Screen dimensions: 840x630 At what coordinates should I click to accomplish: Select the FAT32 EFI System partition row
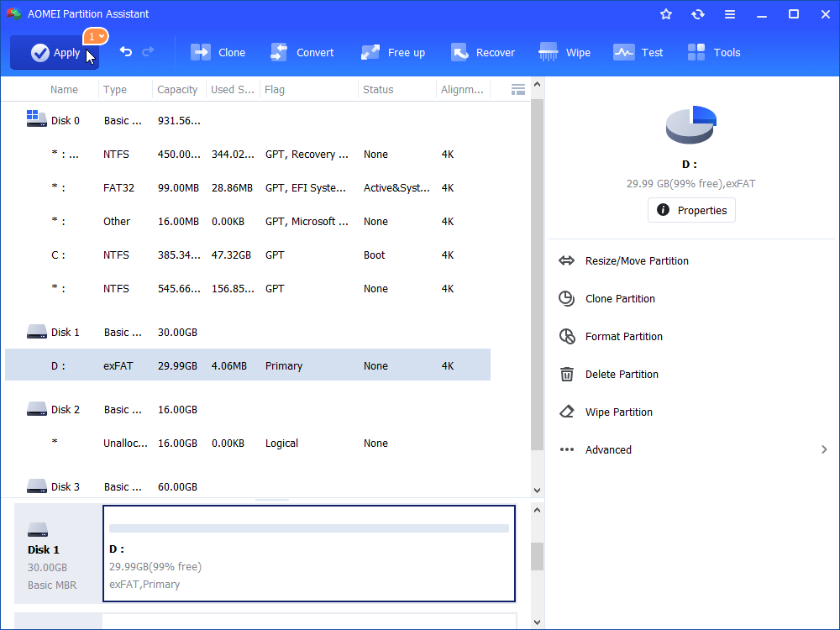248,188
